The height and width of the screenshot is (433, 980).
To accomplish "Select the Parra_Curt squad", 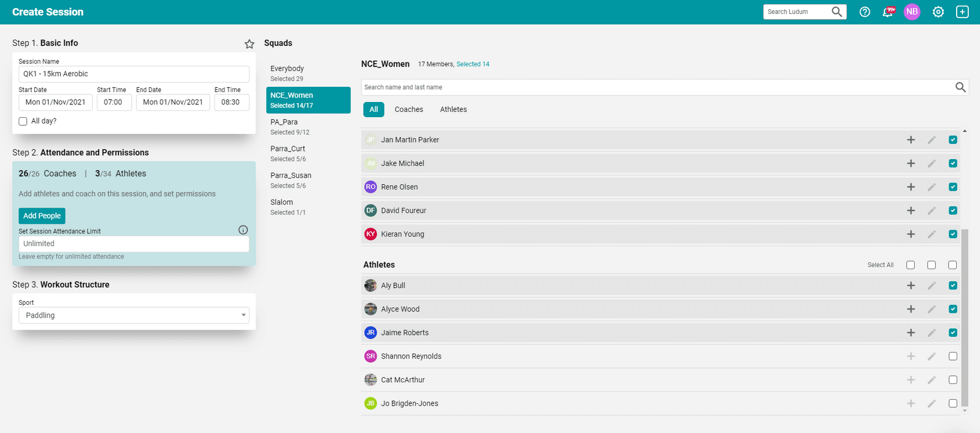I will 308,154.
